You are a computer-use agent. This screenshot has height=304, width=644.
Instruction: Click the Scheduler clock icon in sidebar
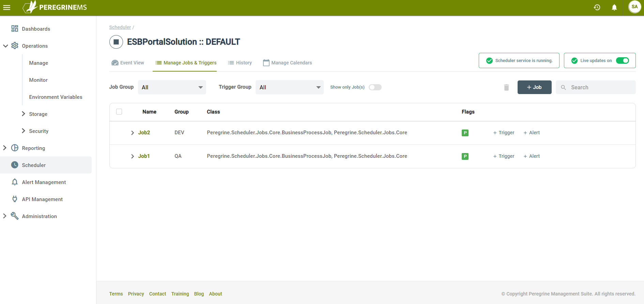(15, 165)
